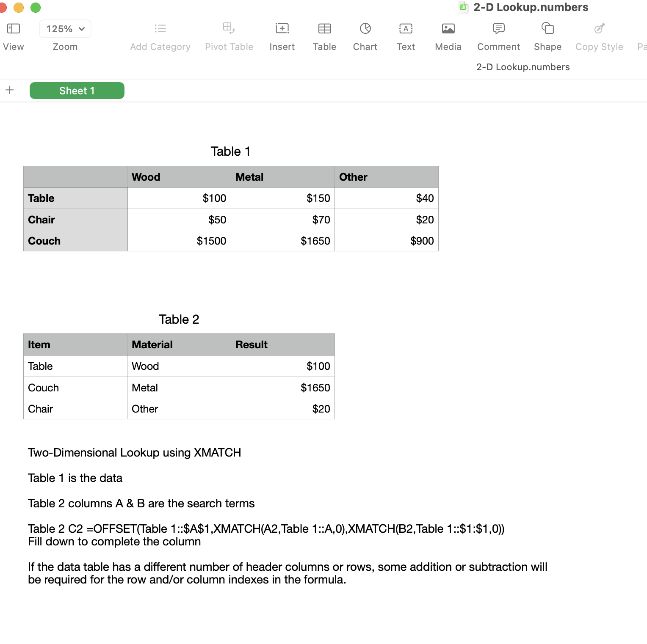The width and height of the screenshot is (647, 644).
Task: Select the $1650 Result cell for Couch
Action: coord(282,387)
